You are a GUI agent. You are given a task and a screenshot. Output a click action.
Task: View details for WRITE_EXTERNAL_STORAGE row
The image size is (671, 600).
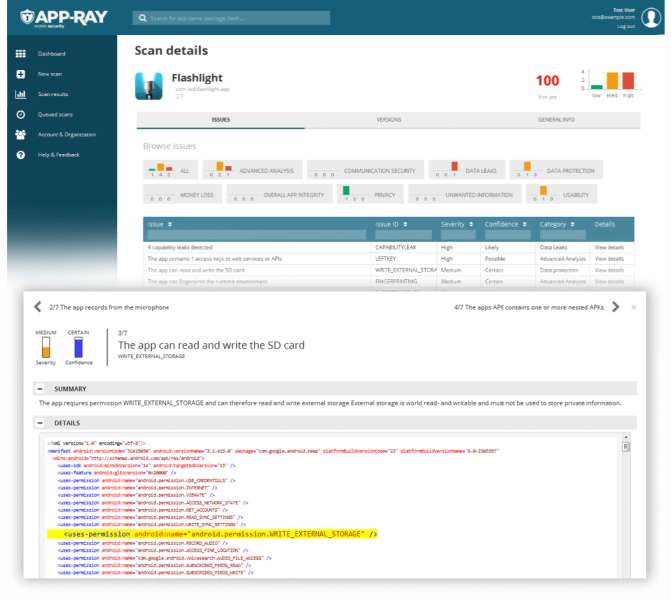[609, 270]
